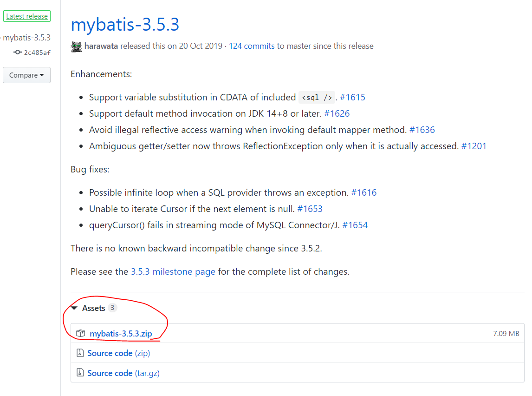Open issue #1201
The width and height of the screenshot is (532, 396).
[474, 146]
